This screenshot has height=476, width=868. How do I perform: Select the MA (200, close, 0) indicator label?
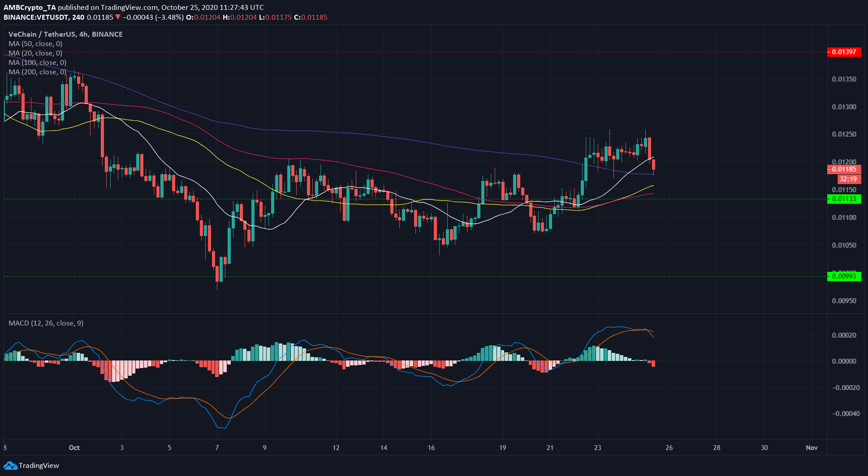click(x=37, y=72)
